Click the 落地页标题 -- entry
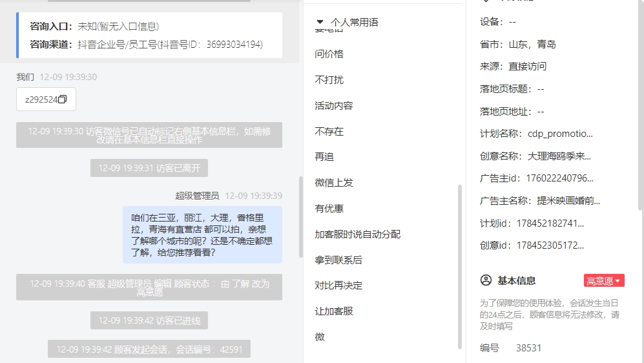The image size is (644, 363). (x=512, y=89)
